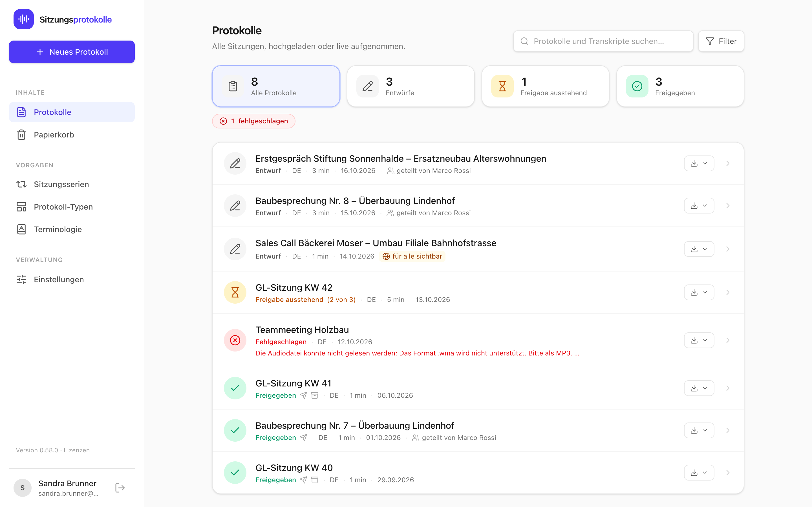Open the Lizenzen link
Viewport: 812px width, 507px height.
pos(77,450)
